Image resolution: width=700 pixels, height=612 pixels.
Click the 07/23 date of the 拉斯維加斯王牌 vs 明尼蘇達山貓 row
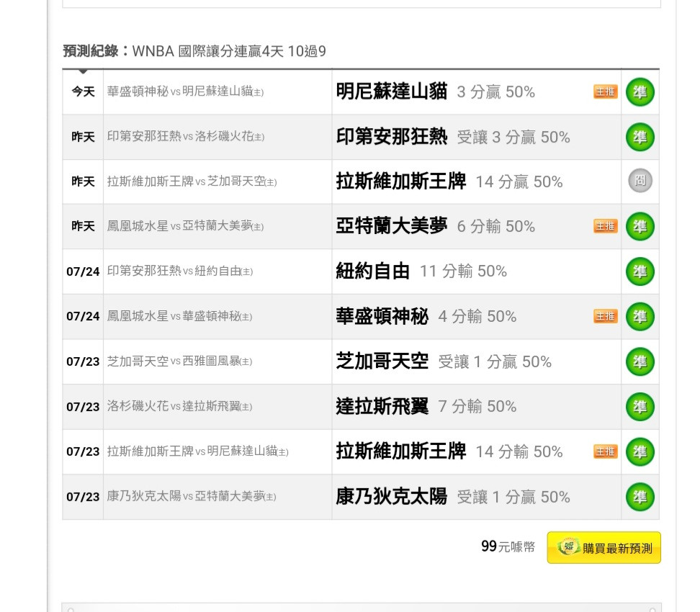coord(83,451)
